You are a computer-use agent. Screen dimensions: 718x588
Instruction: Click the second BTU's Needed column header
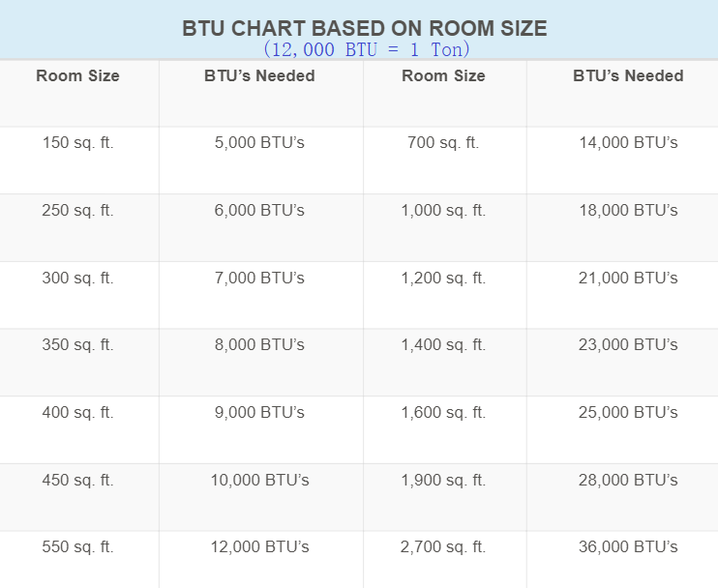tap(628, 75)
